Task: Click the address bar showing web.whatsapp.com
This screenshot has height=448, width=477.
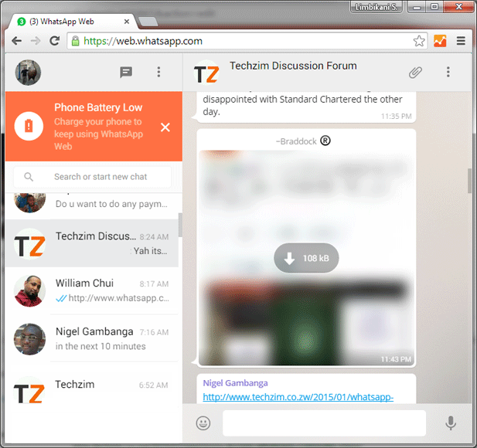Action: 247,41
